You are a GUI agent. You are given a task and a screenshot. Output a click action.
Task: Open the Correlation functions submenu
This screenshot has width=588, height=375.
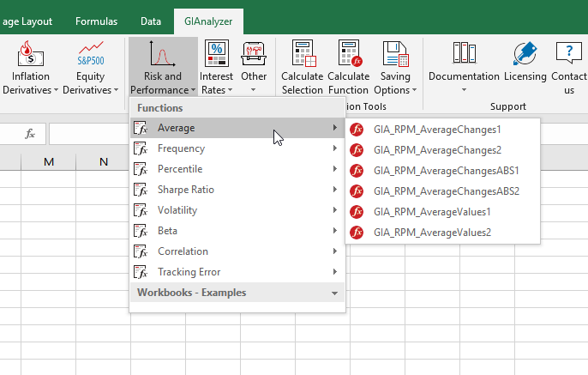click(x=237, y=251)
